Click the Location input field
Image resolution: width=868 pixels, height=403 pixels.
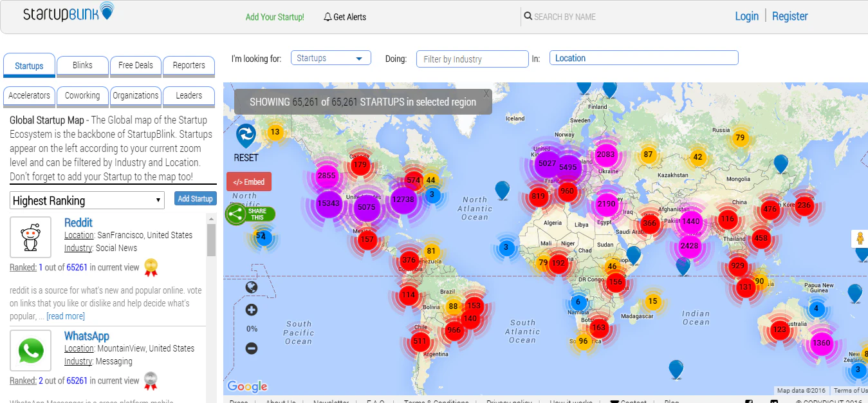[x=643, y=58]
